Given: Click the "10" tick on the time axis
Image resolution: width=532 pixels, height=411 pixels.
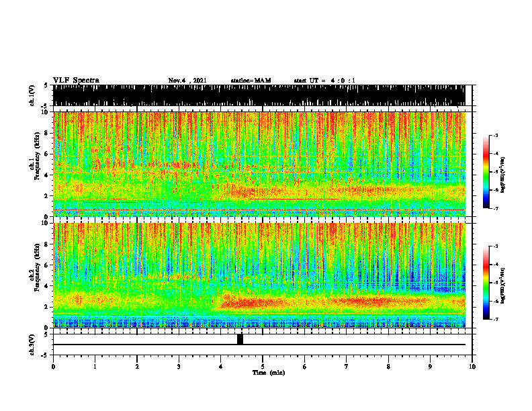Looking at the screenshot, I should 472,367.
